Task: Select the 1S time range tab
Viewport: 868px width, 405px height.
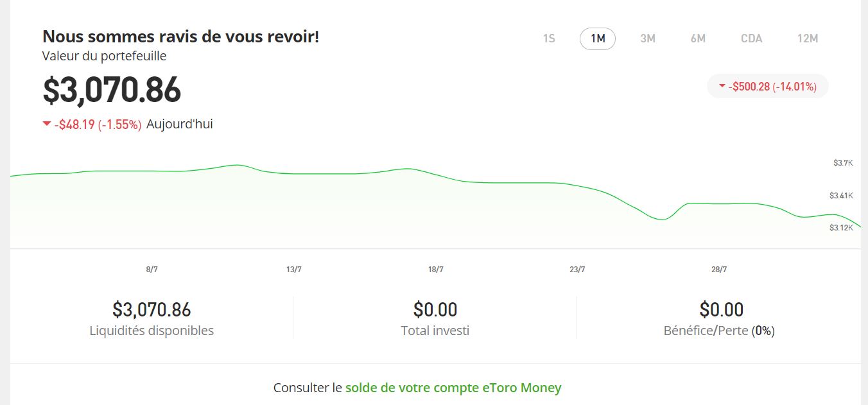Action: 549,39
